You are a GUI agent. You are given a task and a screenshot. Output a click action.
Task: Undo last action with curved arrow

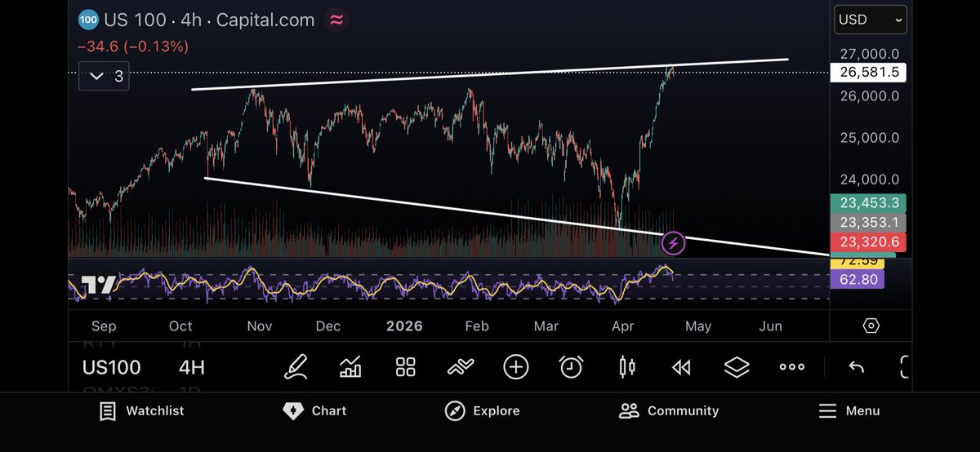click(x=856, y=367)
